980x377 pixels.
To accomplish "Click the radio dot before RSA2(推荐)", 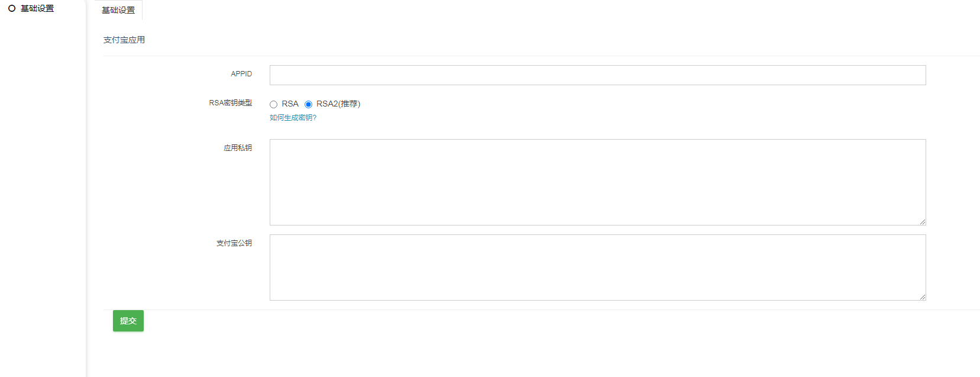I will tap(308, 105).
